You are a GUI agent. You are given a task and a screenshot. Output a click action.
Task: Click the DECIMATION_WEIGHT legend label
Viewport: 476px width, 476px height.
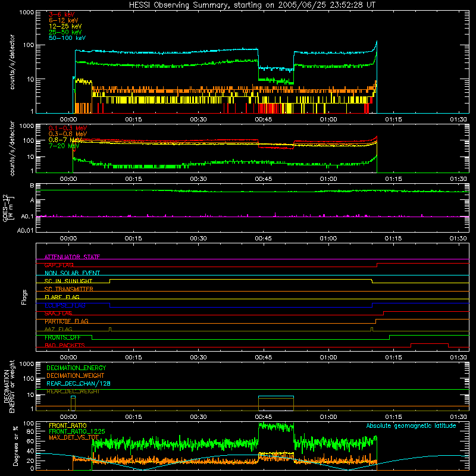pyautogui.click(x=76, y=376)
